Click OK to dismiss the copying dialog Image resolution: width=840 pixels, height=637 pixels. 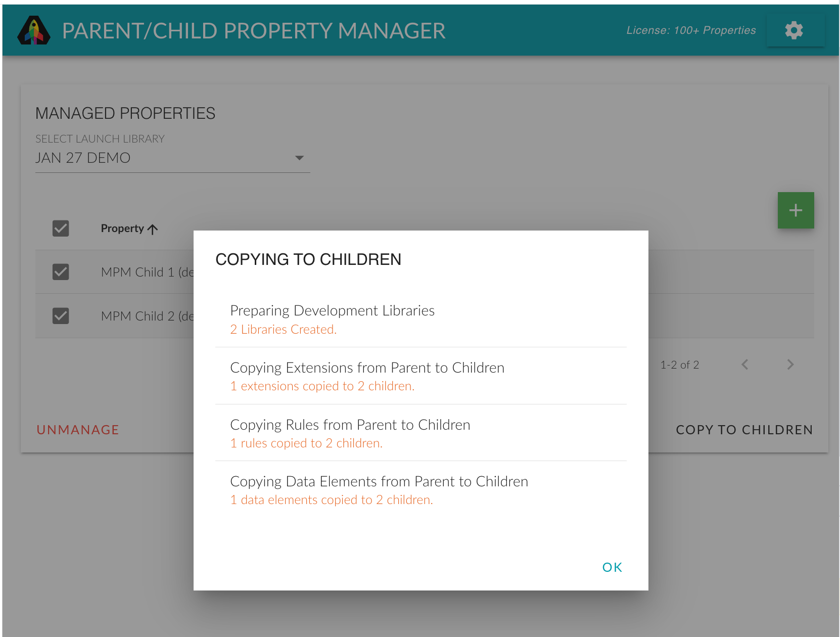612,567
